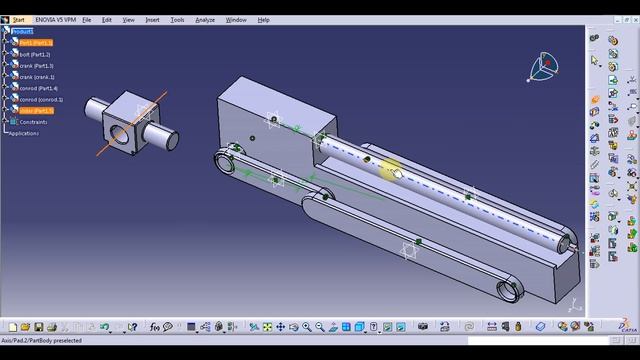
Task: Open the Start menu
Action: (x=18, y=20)
